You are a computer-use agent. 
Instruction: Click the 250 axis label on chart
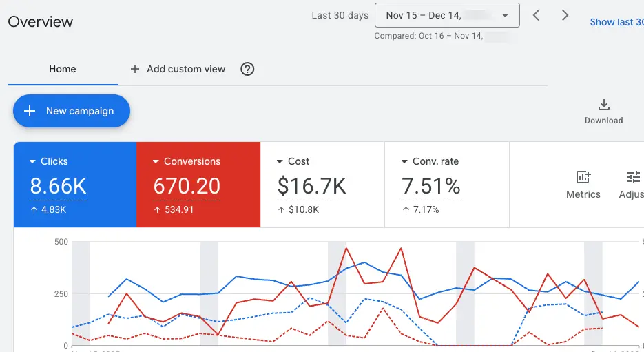click(x=61, y=294)
